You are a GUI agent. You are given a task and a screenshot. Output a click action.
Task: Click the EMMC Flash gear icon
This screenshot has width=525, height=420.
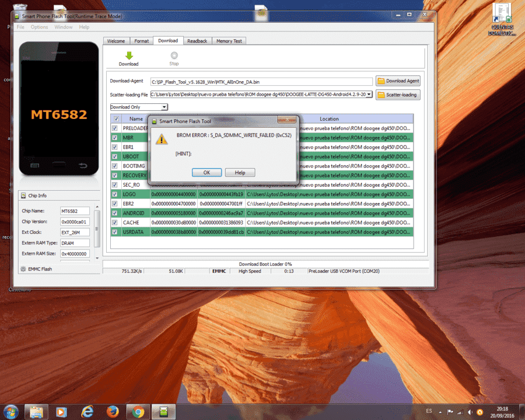[23, 269]
